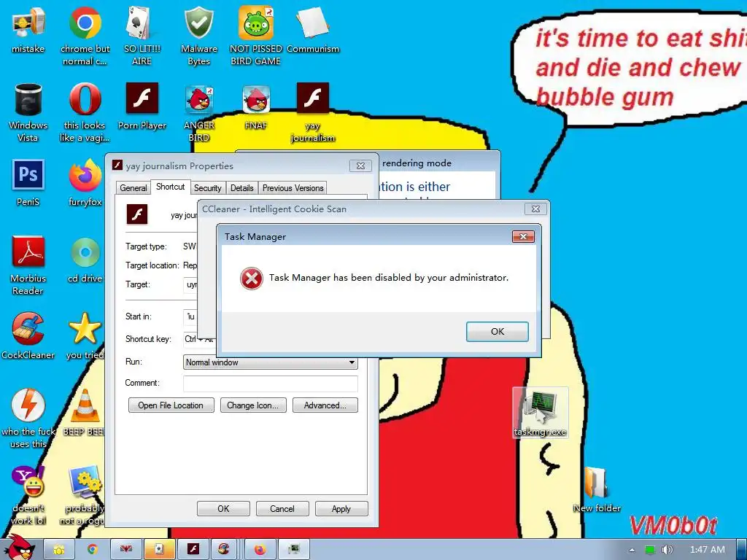The image size is (747, 560).
Task: Select the 'Porn Player' Flash icon
Action: click(142, 106)
